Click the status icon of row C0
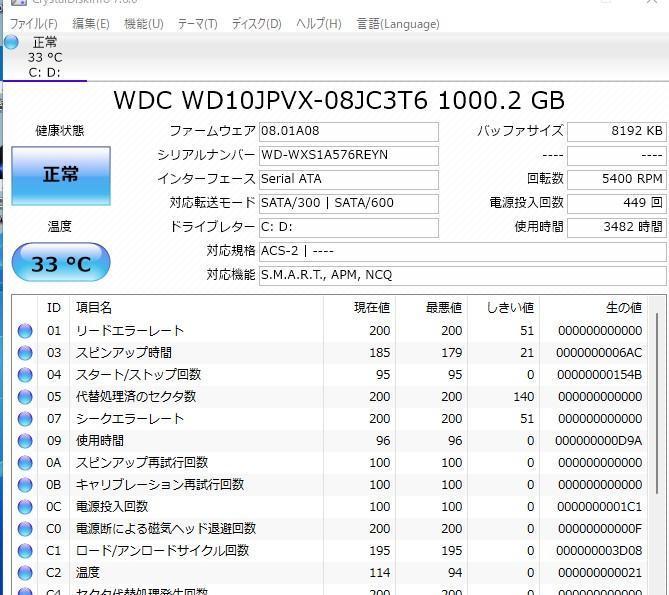 coord(25,529)
